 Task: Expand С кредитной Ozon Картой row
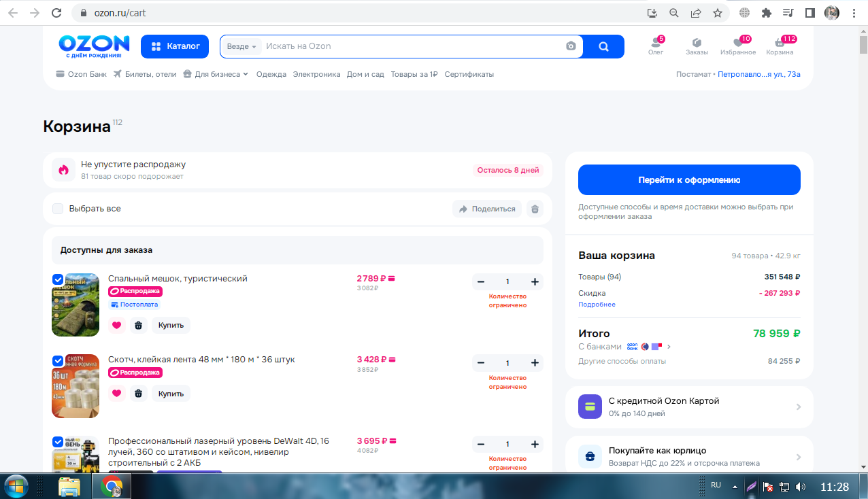coord(689,407)
